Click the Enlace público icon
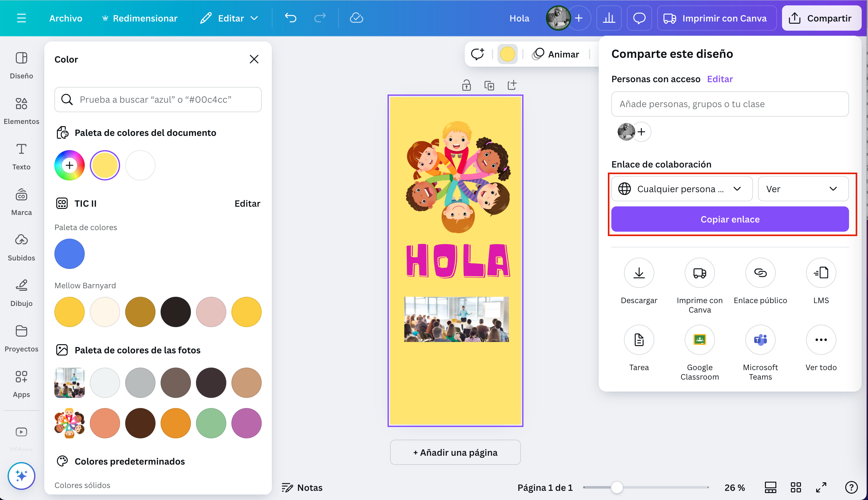The width and height of the screenshot is (868, 500). (x=760, y=273)
